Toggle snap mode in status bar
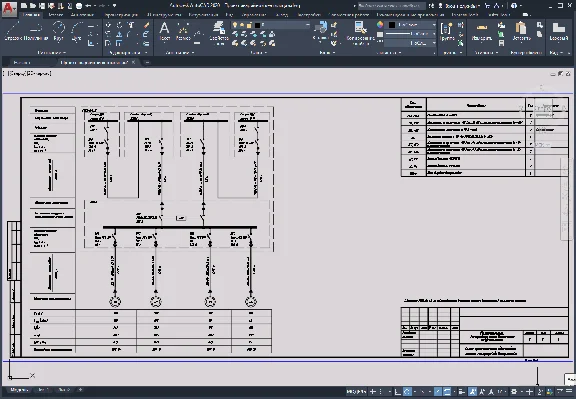Viewport: 576px width, 399px height. pyautogui.click(x=381, y=392)
